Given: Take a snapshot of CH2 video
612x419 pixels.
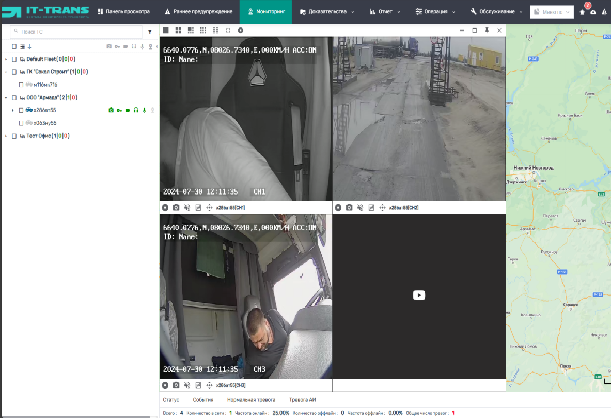Looking at the screenshot, I should (x=349, y=208).
